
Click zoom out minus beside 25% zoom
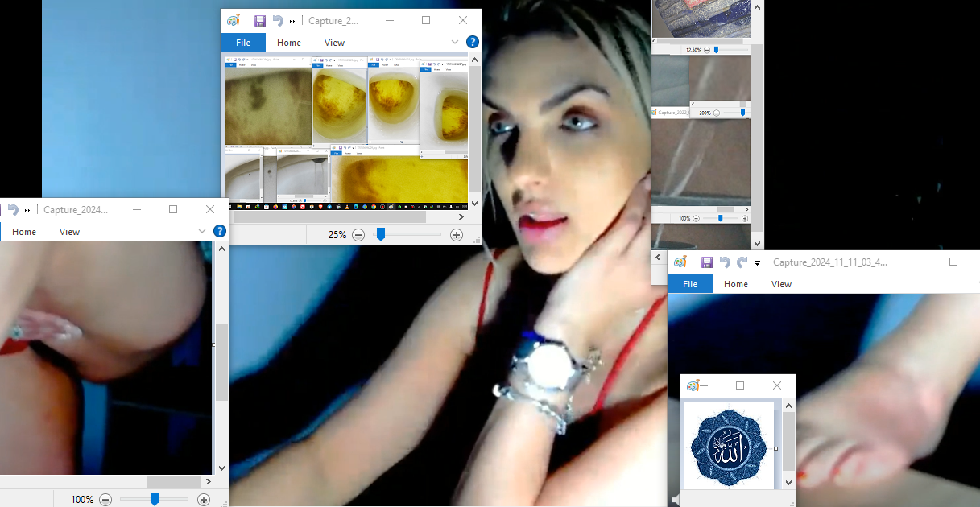(x=358, y=235)
